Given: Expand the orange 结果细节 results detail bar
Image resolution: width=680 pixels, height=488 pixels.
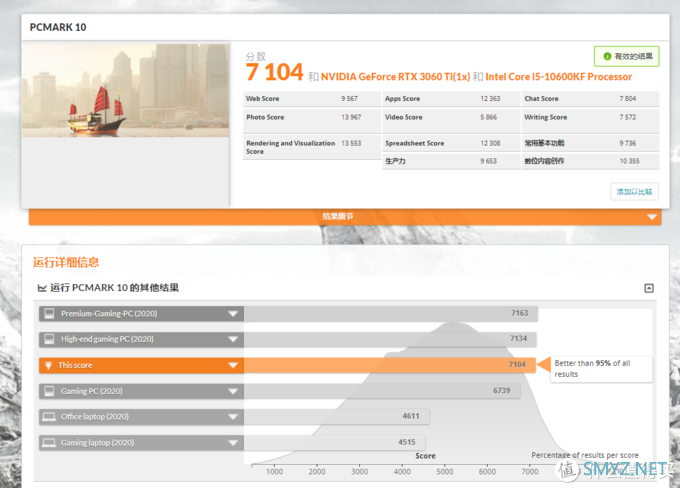Looking at the screenshot, I should pos(345,216).
